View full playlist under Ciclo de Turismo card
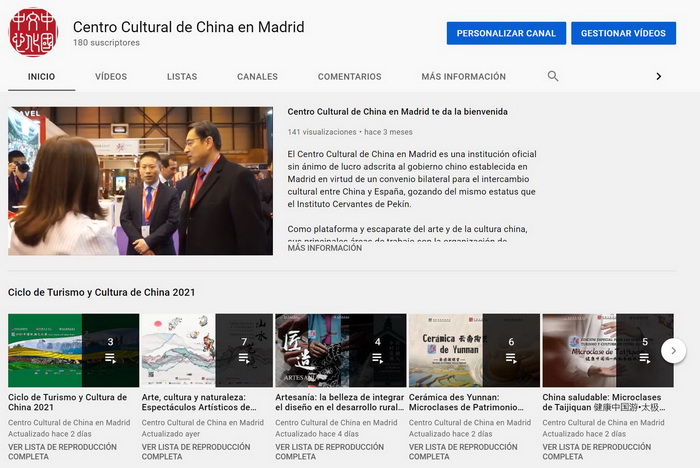 (62, 451)
